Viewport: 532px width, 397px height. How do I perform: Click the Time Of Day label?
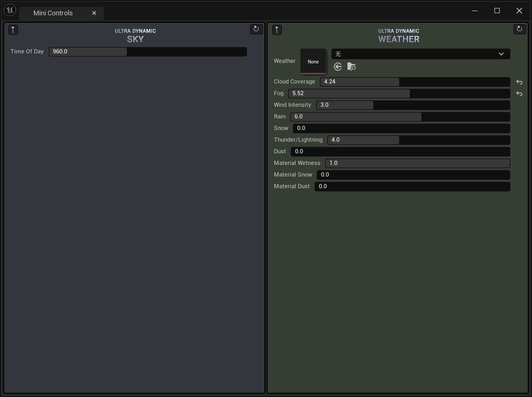coord(27,51)
